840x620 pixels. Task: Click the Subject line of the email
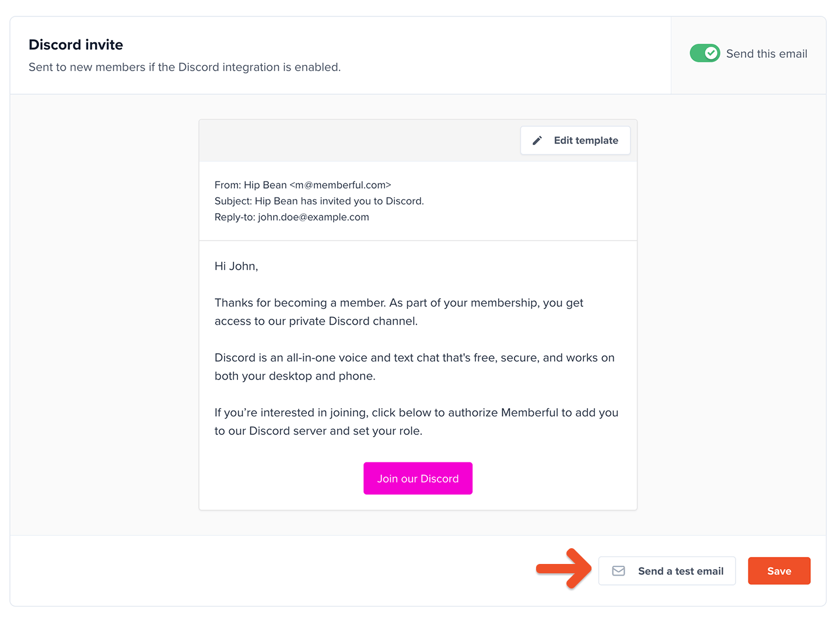pyautogui.click(x=319, y=201)
